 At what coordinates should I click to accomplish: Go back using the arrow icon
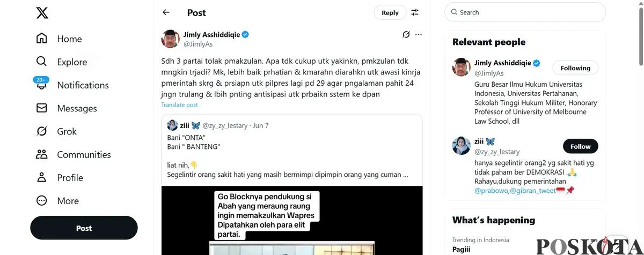pyautogui.click(x=166, y=12)
